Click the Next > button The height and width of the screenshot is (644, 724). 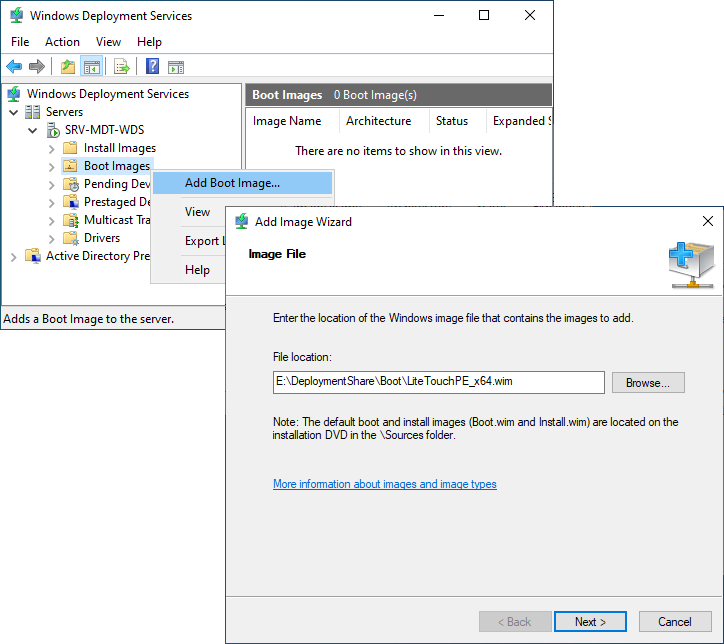590,622
